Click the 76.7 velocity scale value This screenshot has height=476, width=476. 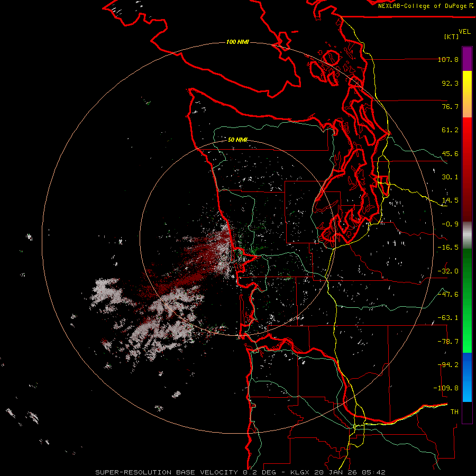tap(450, 106)
